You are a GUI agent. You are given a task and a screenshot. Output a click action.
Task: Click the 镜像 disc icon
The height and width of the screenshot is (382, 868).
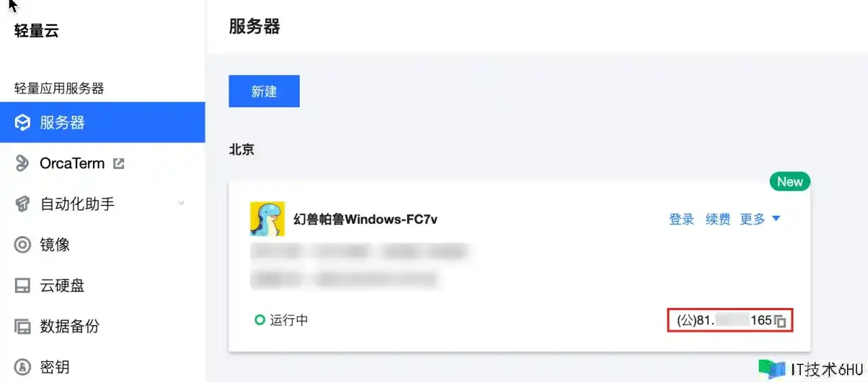pyautogui.click(x=22, y=245)
